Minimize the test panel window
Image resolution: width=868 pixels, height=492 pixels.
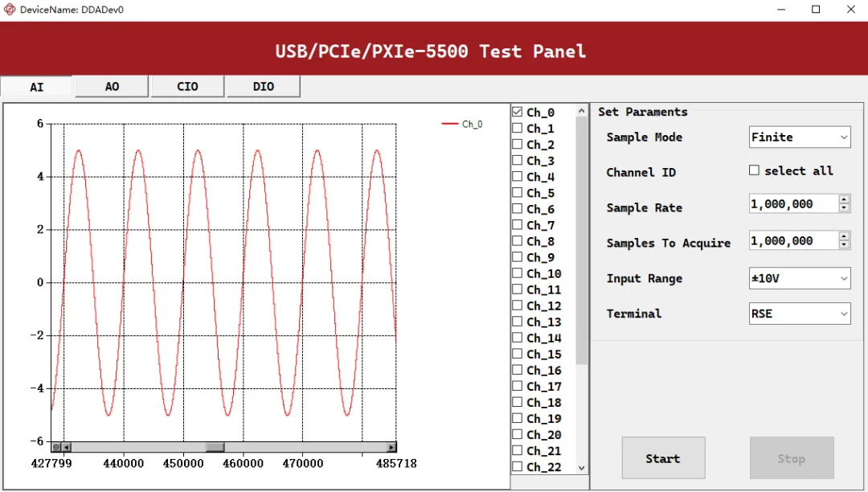click(x=781, y=10)
